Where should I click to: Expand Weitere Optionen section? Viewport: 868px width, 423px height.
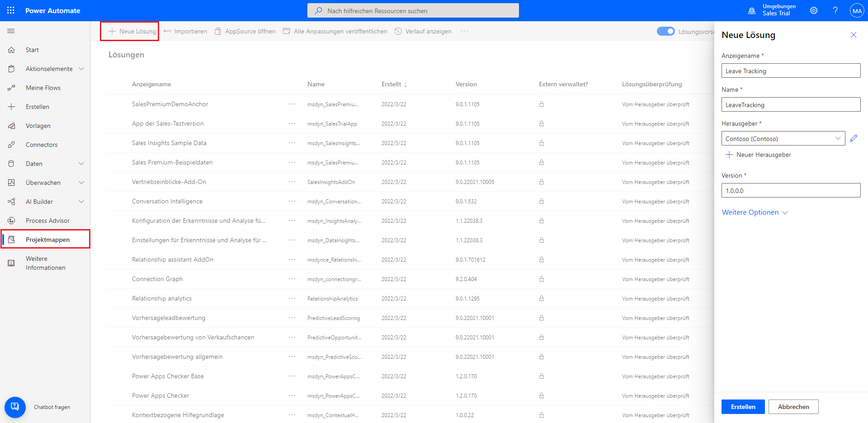tap(755, 212)
